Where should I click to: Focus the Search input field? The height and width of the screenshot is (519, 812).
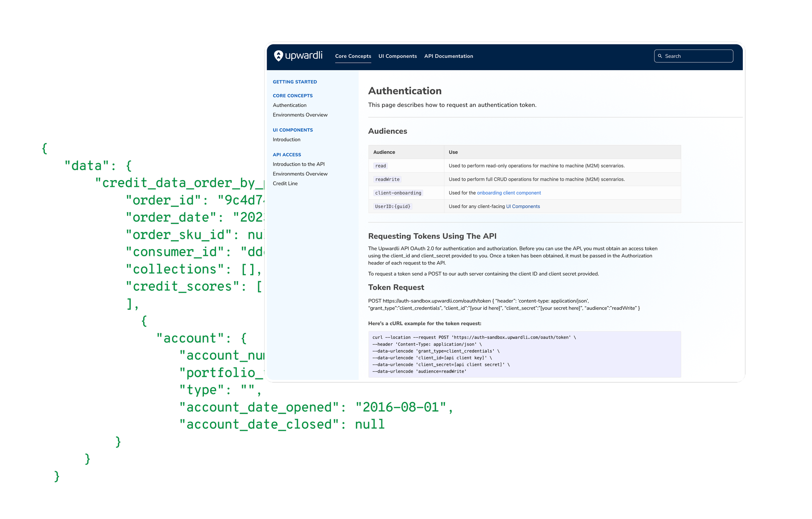pos(697,56)
